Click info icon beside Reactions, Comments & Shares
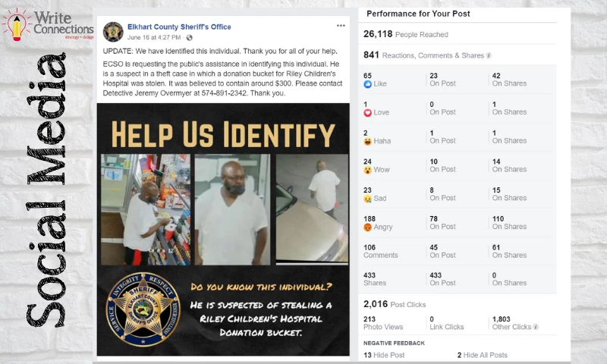 489,55
